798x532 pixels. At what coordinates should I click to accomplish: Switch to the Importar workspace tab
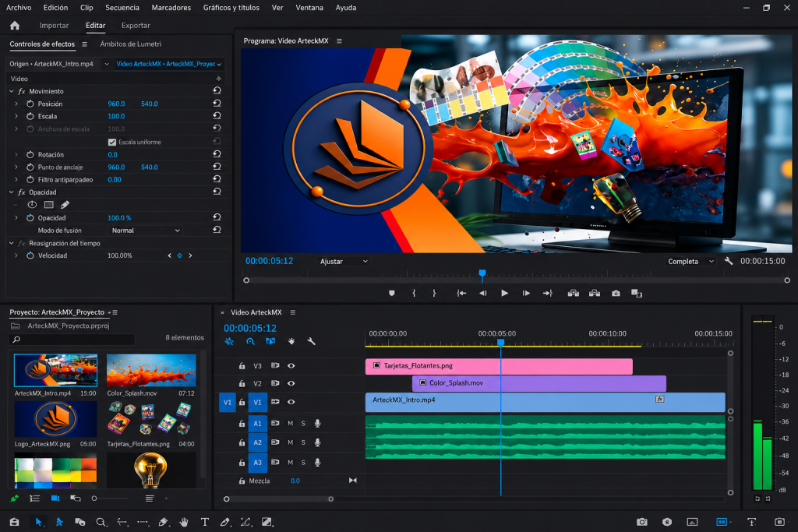click(54, 26)
